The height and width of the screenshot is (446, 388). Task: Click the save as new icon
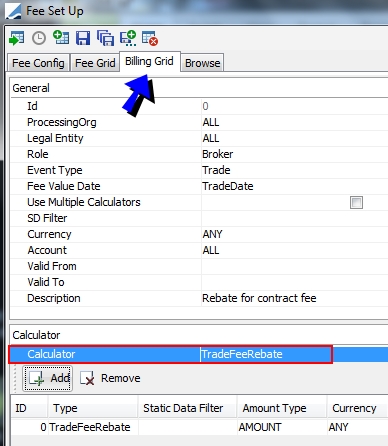(x=128, y=38)
